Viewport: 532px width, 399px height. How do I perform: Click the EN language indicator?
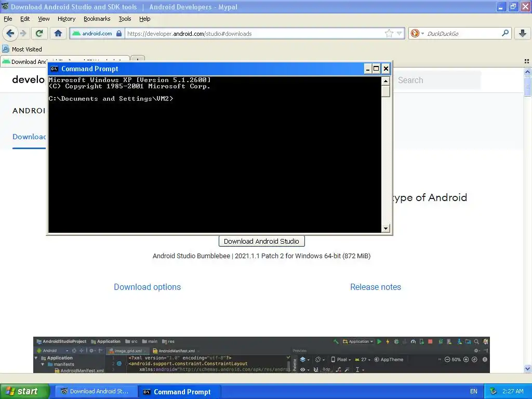click(474, 391)
